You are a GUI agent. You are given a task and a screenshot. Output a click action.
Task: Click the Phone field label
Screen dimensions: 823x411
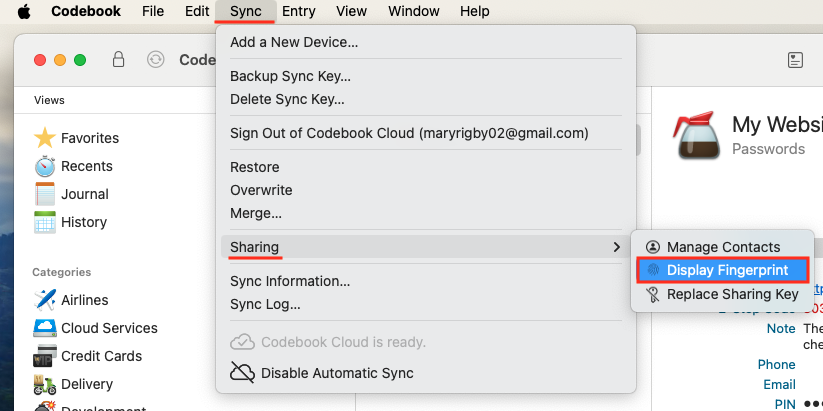point(776,364)
